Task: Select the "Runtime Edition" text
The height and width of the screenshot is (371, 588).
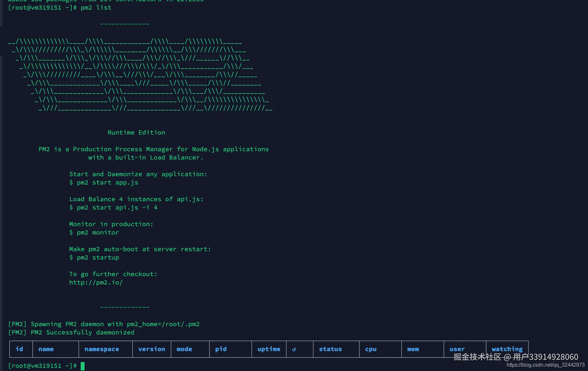Action: [136, 132]
